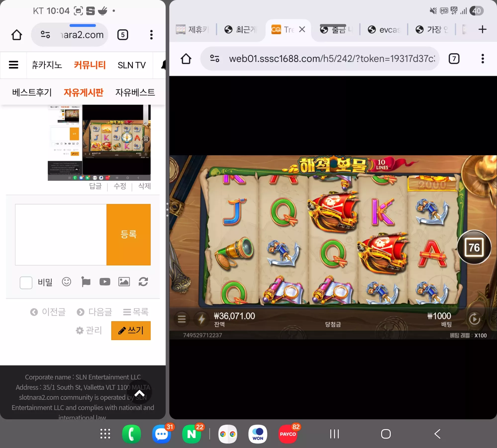This screenshot has height=448, width=497.
Task: Open 관리 management gear option
Action: point(89,330)
